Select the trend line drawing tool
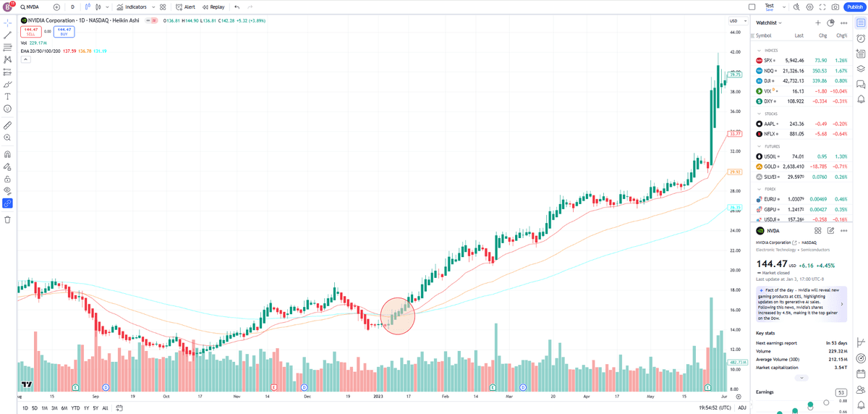868x414 pixels. tap(7, 35)
